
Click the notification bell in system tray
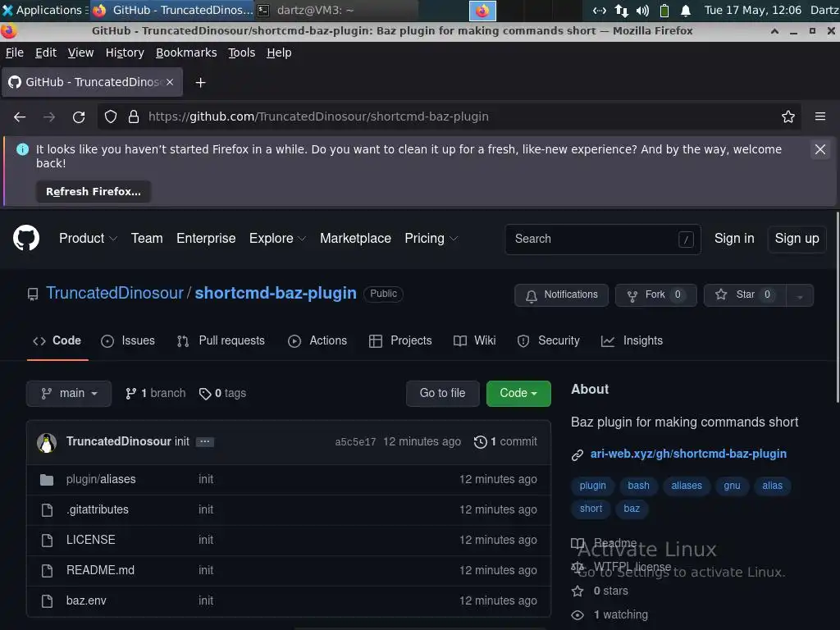pos(686,10)
